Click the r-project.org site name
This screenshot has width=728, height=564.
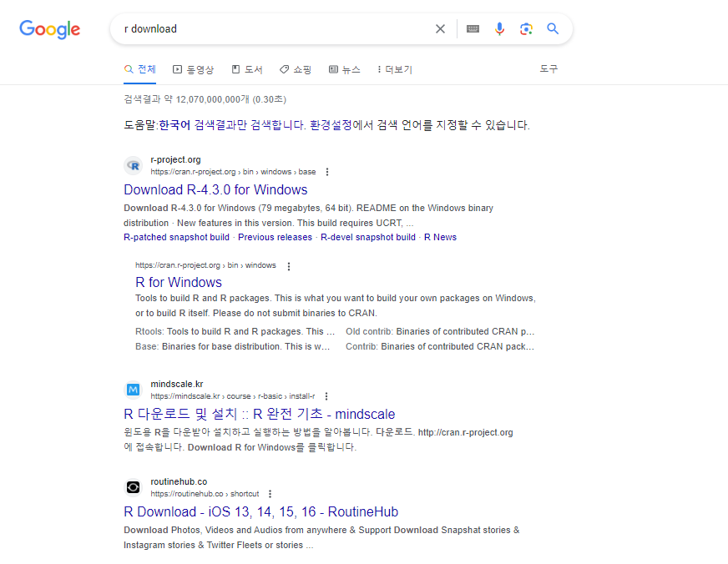175,159
